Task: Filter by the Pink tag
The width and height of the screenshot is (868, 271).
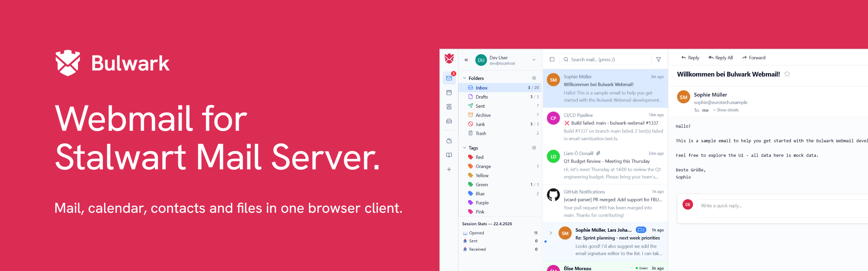Action: pos(500,212)
